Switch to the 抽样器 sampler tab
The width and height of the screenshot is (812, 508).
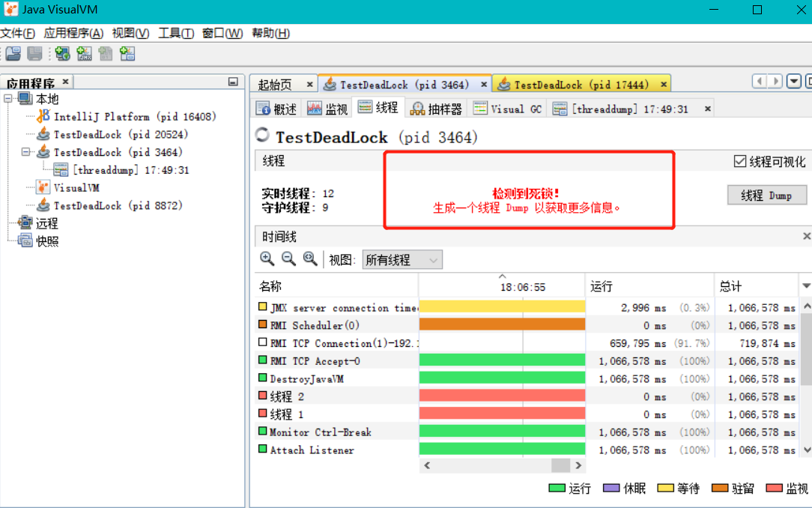click(x=436, y=109)
